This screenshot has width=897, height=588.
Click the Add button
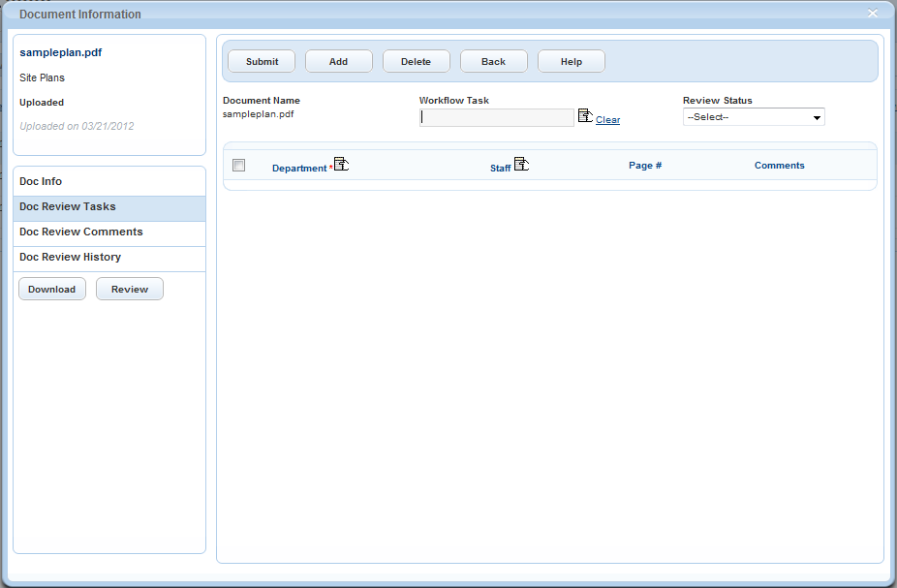click(339, 62)
